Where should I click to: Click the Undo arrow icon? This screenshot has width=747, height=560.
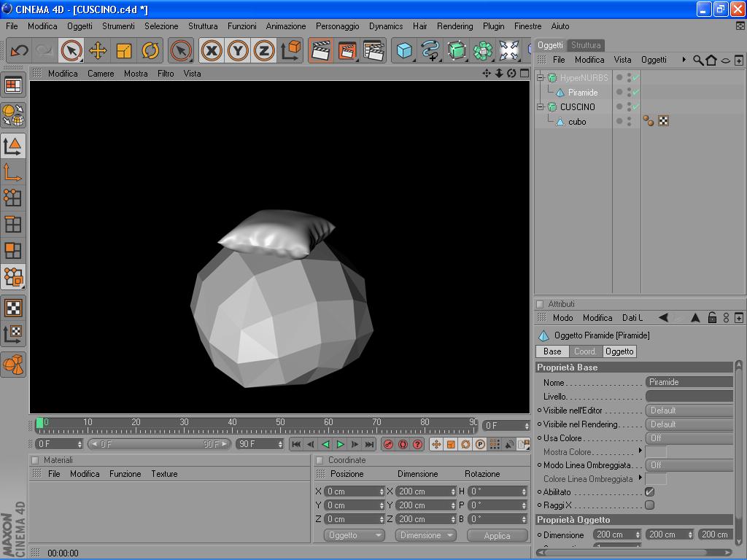pos(19,50)
